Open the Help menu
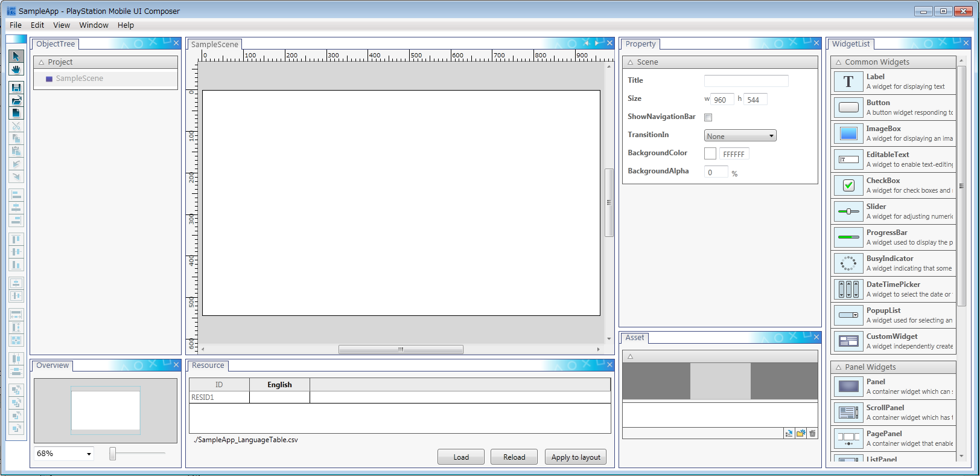Image resolution: width=980 pixels, height=476 pixels. [x=126, y=25]
